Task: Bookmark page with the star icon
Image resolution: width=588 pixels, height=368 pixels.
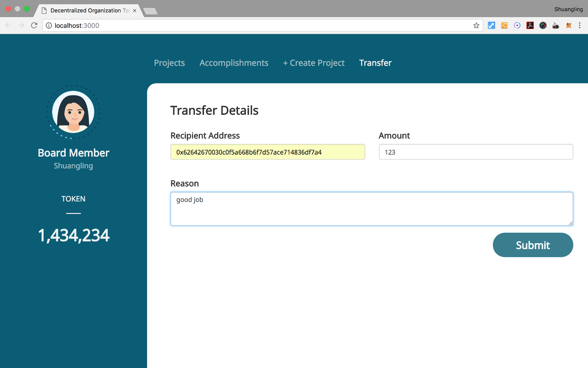Action: (476, 26)
